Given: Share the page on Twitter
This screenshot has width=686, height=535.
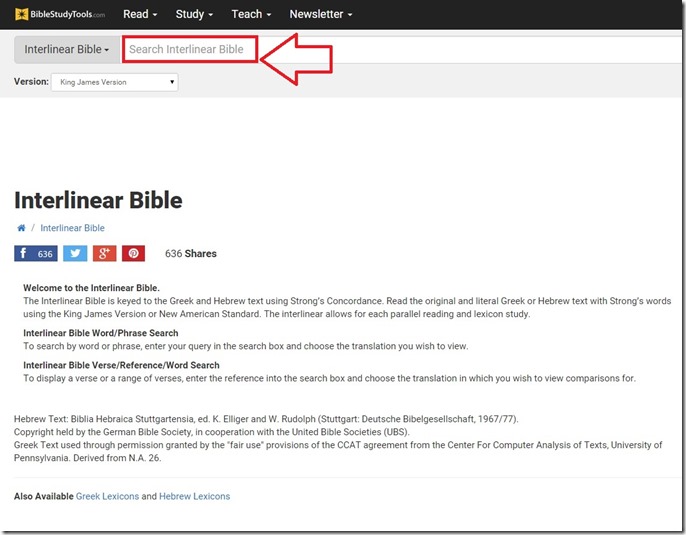Looking at the screenshot, I should [75, 253].
